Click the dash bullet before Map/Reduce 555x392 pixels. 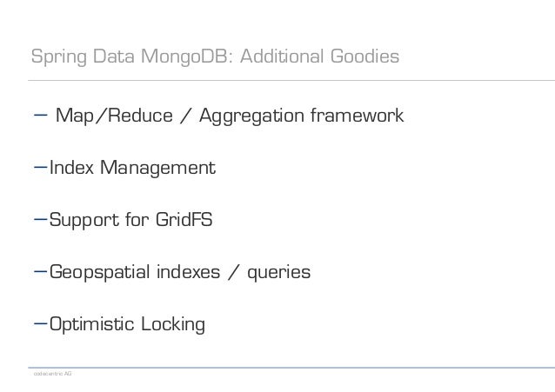tap(41, 115)
